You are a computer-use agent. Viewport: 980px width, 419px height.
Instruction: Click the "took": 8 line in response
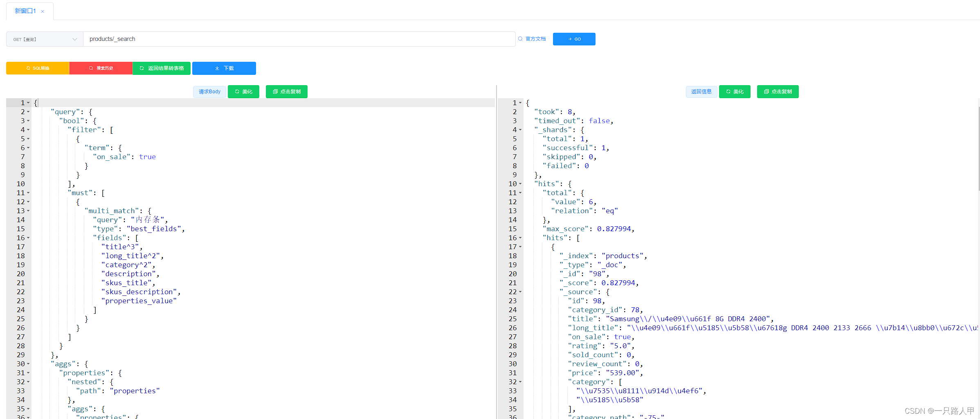[x=555, y=112]
